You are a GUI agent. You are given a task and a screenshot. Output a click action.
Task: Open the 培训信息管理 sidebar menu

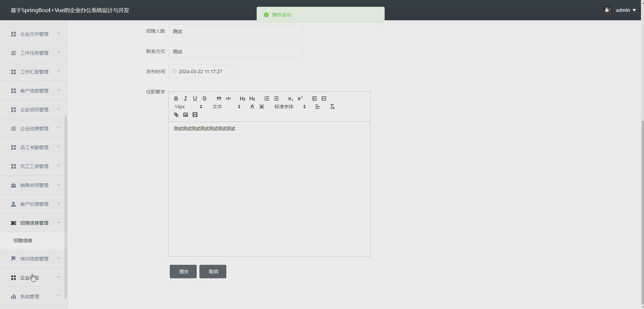[x=34, y=258]
